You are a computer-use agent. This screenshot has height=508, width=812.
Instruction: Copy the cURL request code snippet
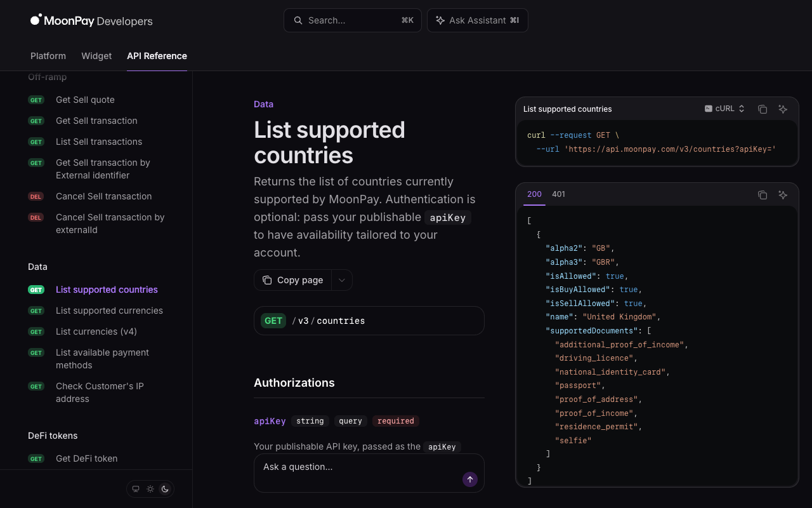[763, 109]
